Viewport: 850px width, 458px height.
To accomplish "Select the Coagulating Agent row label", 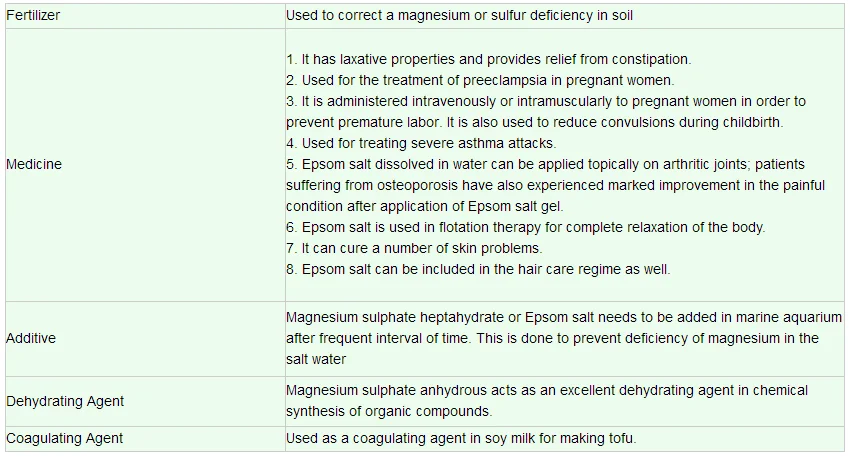I will (x=65, y=438).
